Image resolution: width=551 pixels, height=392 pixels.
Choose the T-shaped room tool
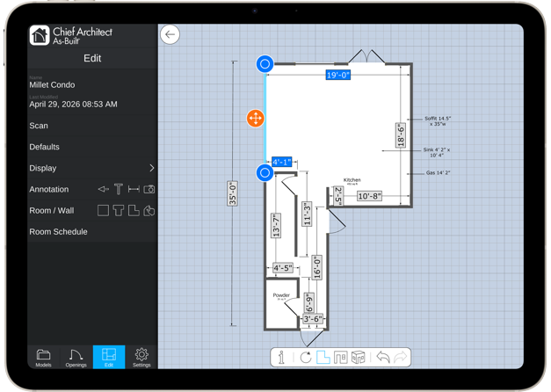pos(119,211)
